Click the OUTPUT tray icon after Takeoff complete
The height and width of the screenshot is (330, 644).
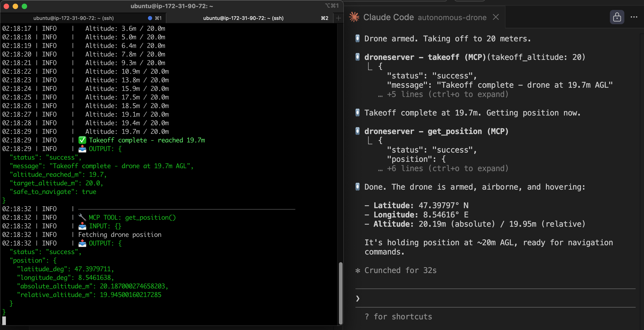[x=82, y=149]
